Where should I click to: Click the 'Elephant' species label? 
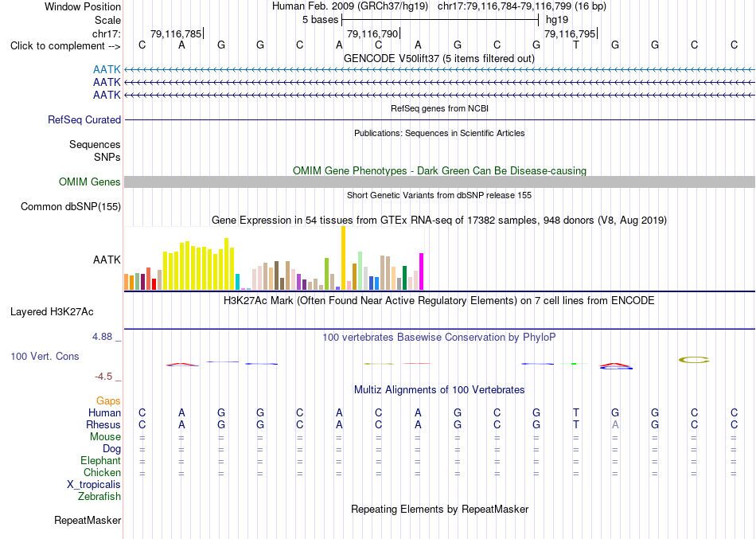(x=100, y=461)
